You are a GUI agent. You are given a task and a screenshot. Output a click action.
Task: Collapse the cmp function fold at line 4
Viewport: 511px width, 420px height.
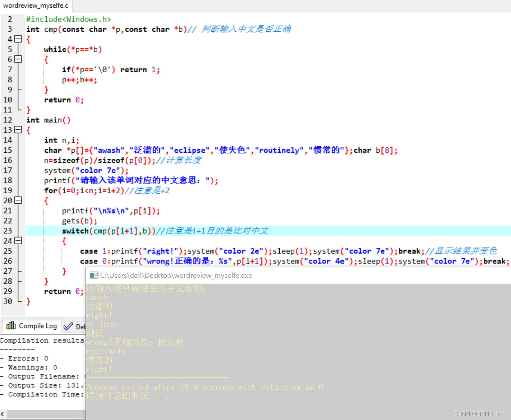(x=18, y=39)
